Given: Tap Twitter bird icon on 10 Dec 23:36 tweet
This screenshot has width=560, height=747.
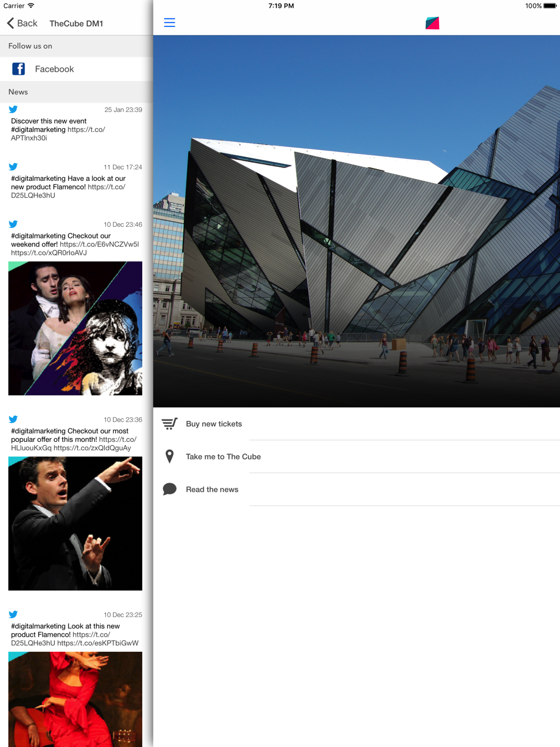Looking at the screenshot, I should (13, 419).
